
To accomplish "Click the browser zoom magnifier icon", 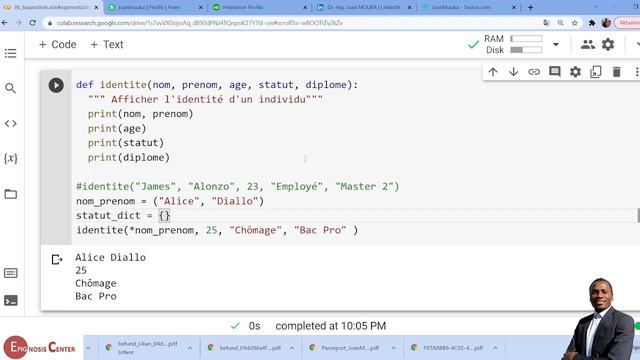I will tap(561, 23).
